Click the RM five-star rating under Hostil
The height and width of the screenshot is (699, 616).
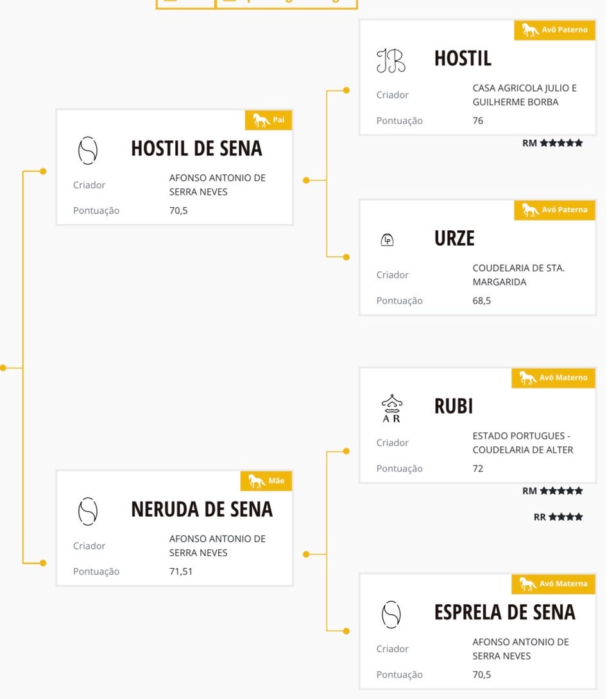(x=552, y=143)
